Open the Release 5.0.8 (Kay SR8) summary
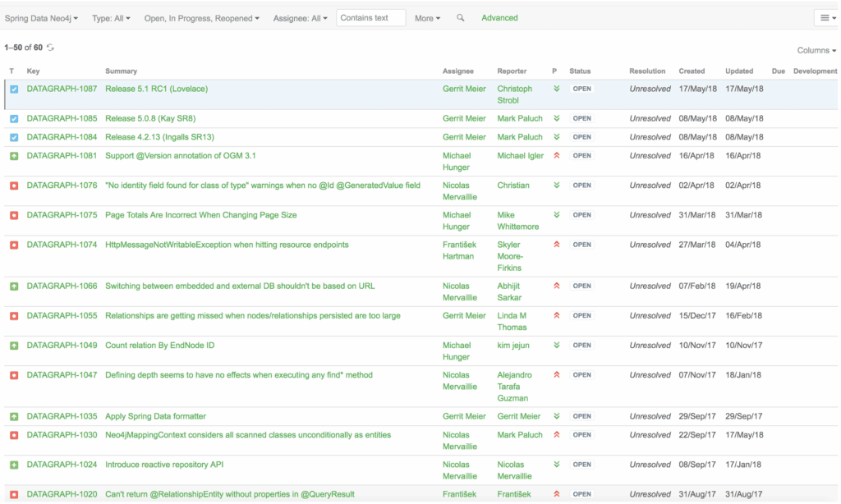841x504 pixels. [150, 118]
